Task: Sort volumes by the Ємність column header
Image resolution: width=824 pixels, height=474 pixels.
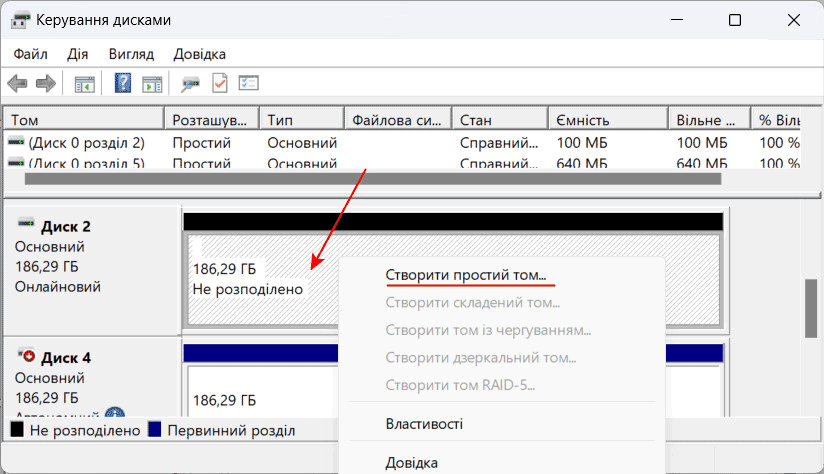Action: (607, 120)
